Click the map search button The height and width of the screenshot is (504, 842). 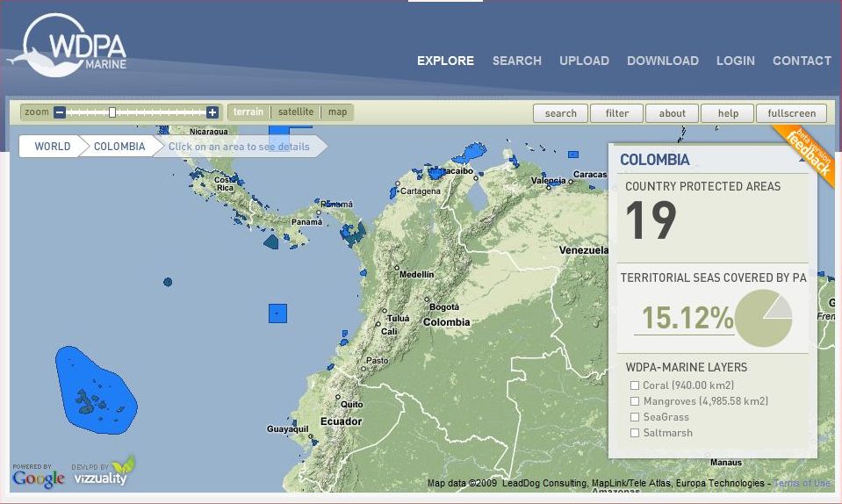click(560, 113)
